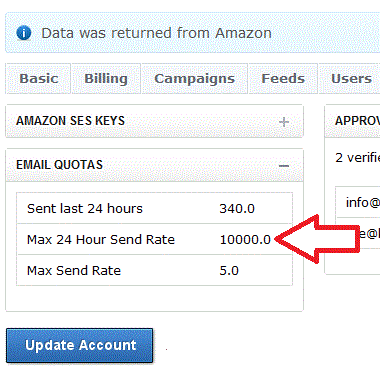Click the 10000.0 send rate value
This screenshot has width=380, height=375.
tap(245, 239)
